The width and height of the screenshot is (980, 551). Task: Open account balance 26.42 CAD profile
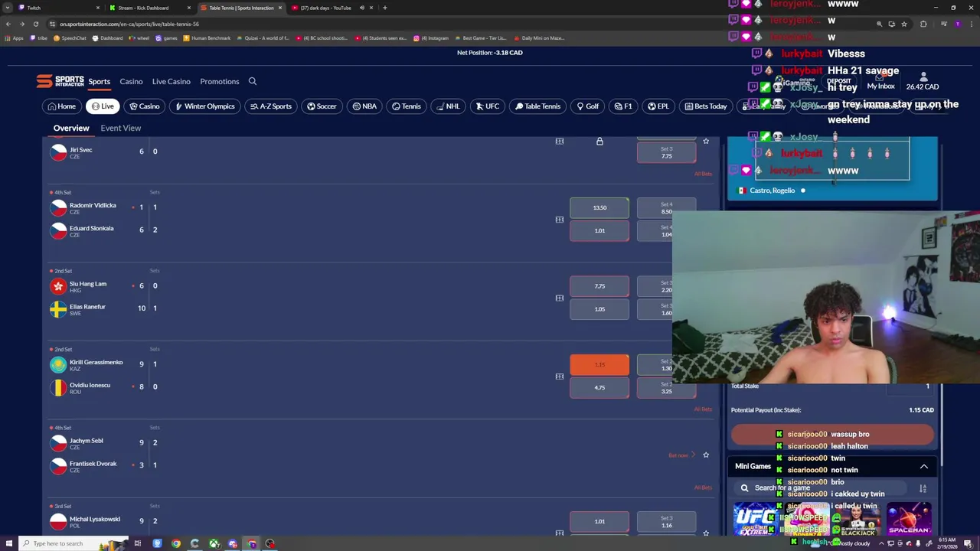[x=923, y=81]
